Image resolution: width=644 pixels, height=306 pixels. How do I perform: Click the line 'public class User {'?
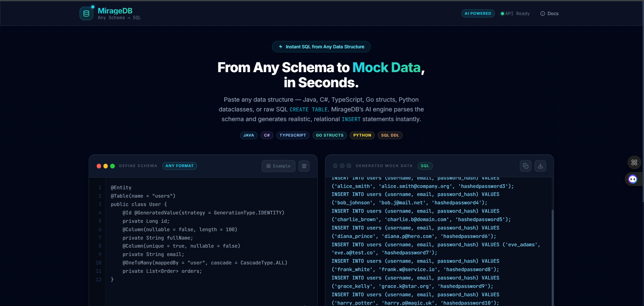point(139,204)
